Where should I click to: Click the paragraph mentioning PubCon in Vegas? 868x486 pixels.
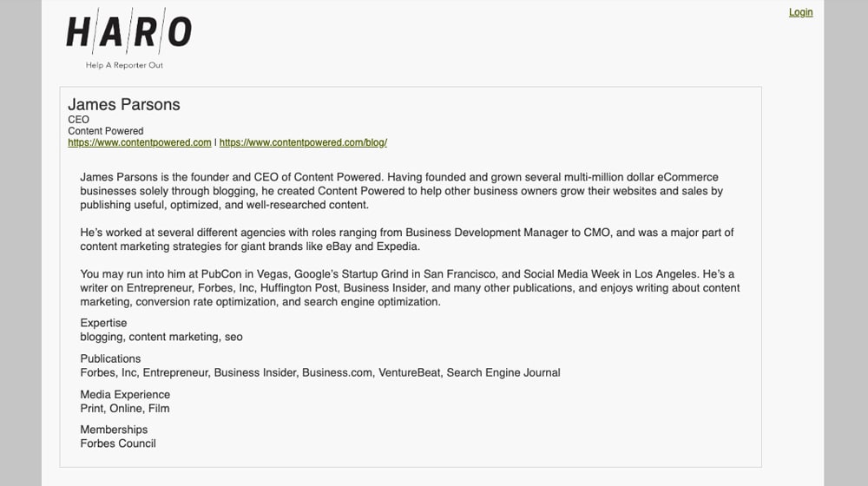(x=410, y=288)
